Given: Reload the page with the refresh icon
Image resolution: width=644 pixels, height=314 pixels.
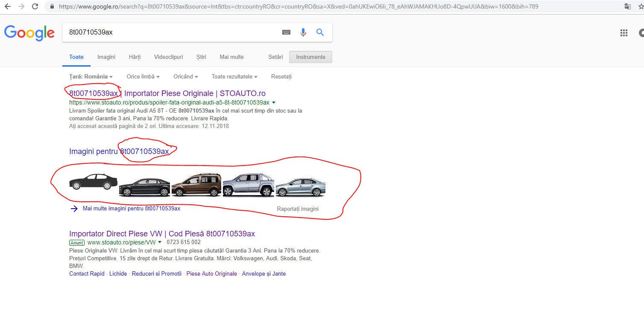Looking at the screenshot, I should [x=35, y=6].
